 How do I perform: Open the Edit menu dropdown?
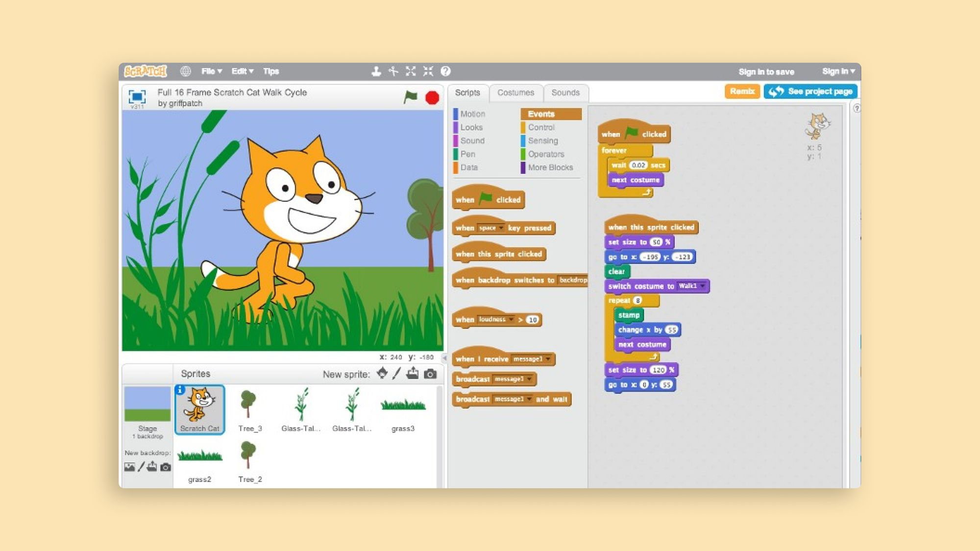click(x=242, y=72)
